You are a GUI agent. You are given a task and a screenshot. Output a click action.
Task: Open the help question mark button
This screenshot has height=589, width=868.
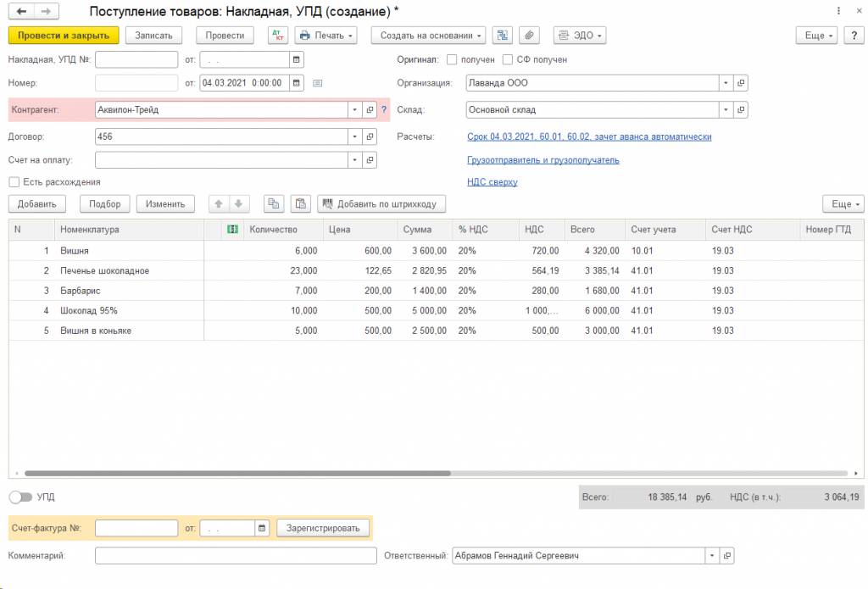(x=854, y=36)
